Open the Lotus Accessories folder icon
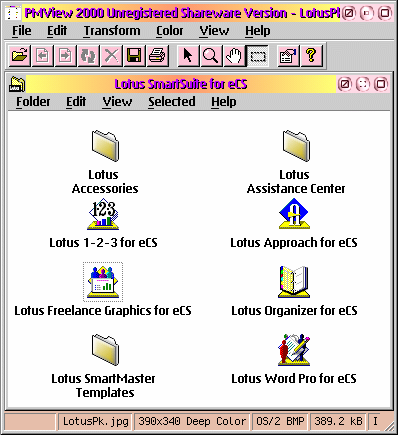The height and width of the screenshot is (435, 398). (x=105, y=146)
